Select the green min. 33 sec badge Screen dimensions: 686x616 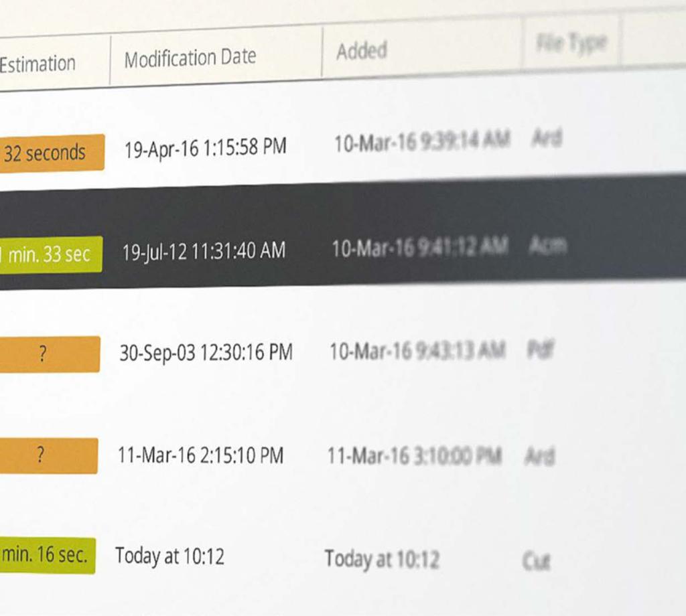tap(51, 255)
